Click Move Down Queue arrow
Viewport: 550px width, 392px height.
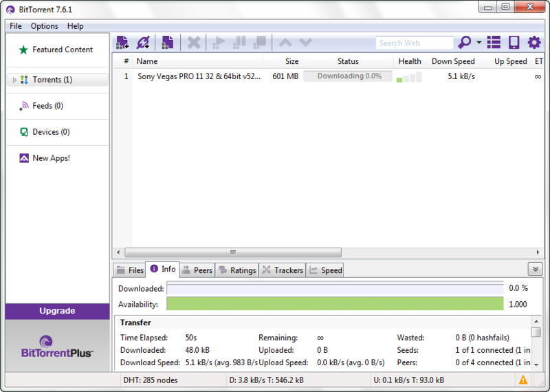coord(305,43)
